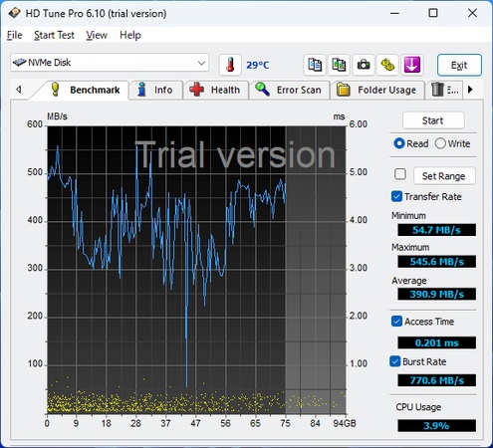Click the camera save screenshot icon

point(364,65)
